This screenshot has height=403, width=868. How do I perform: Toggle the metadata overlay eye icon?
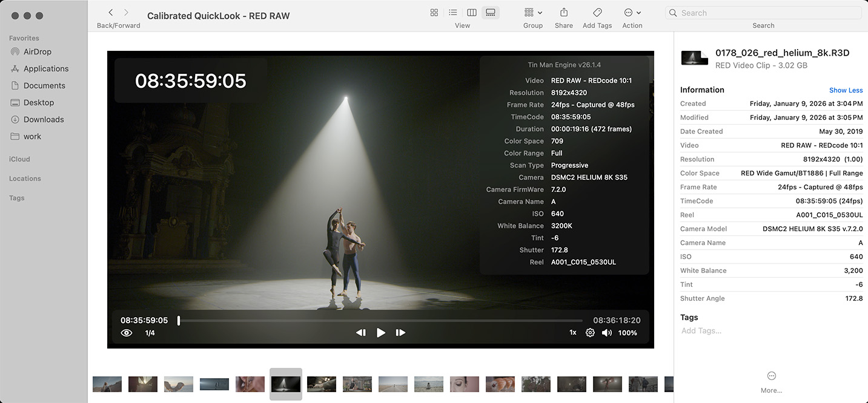[127, 333]
